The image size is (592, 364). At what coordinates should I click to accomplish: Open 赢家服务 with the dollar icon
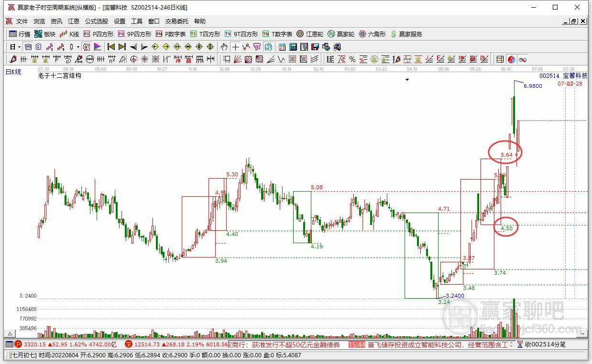(x=406, y=34)
